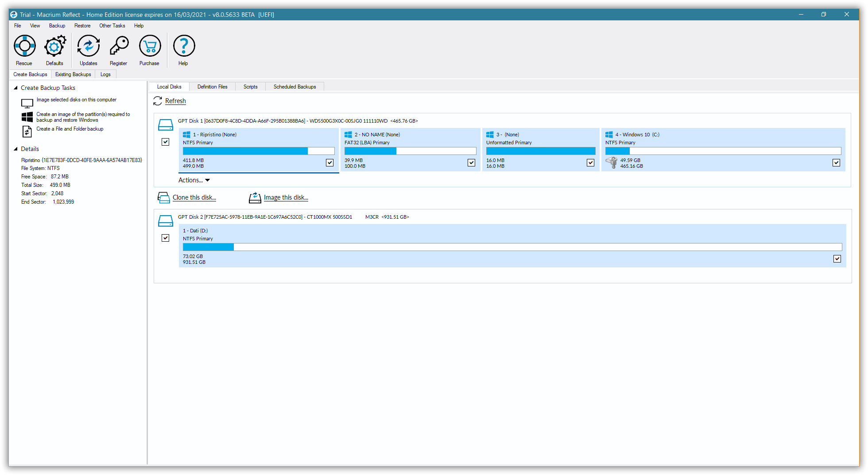868x475 pixels.
Task: Click the GPT Disk 2 header text
Action: (293, 217)
